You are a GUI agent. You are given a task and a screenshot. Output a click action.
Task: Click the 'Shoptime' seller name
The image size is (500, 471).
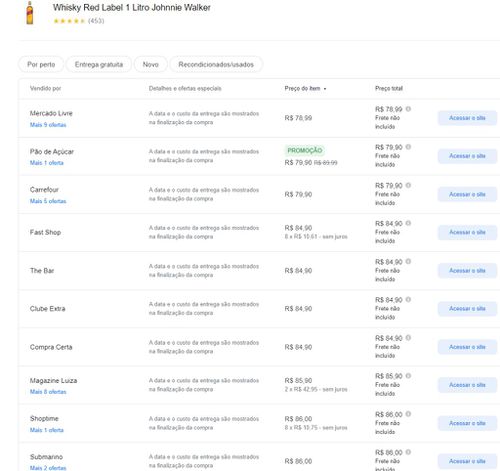(x=44, y=419)
